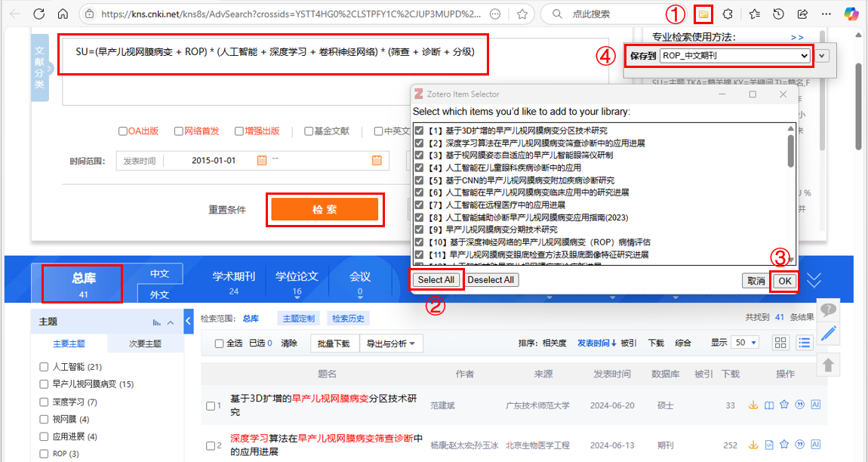Open the end date calendar icon
The width and height of the screenshot is (868, 462).
(x=377, y=161)
